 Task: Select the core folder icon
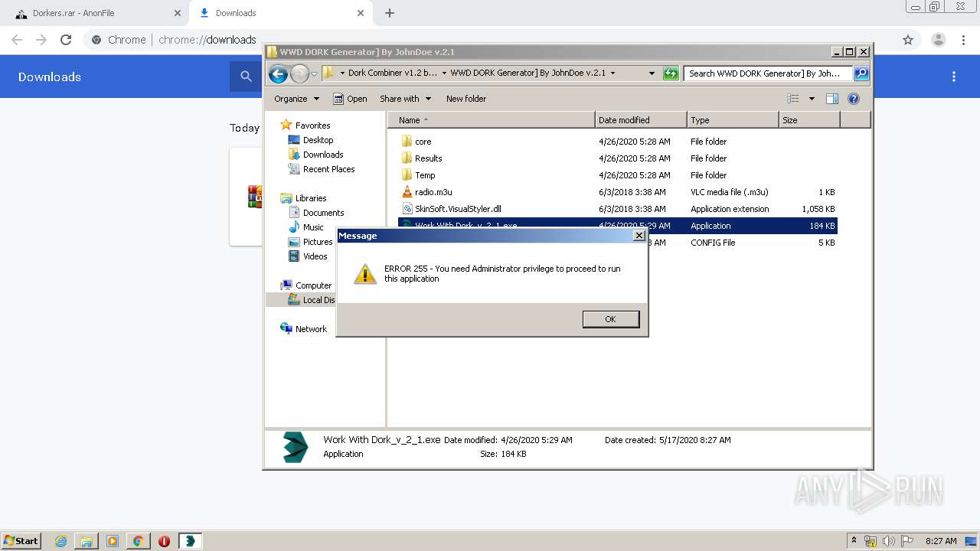[x=407, y=142]
